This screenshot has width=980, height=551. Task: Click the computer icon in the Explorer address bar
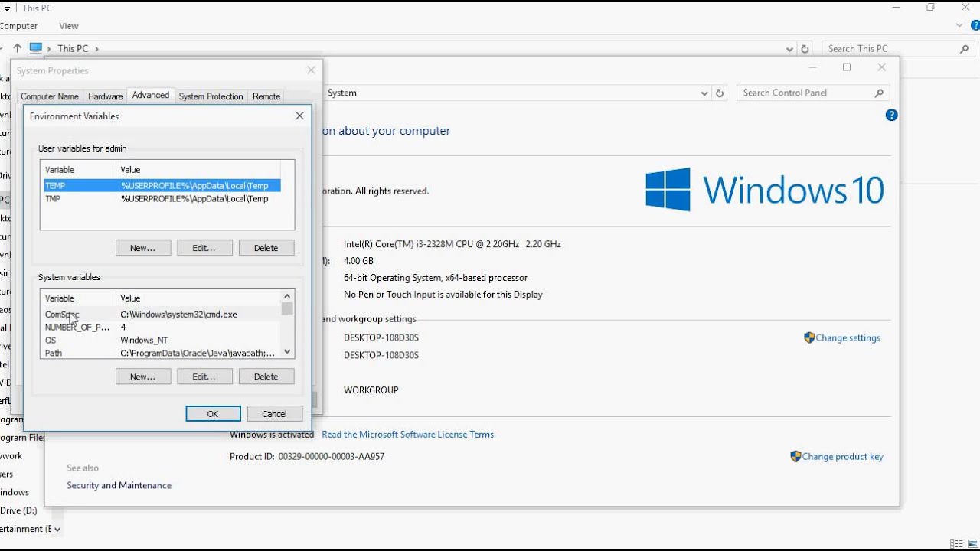tap(36, 48)
